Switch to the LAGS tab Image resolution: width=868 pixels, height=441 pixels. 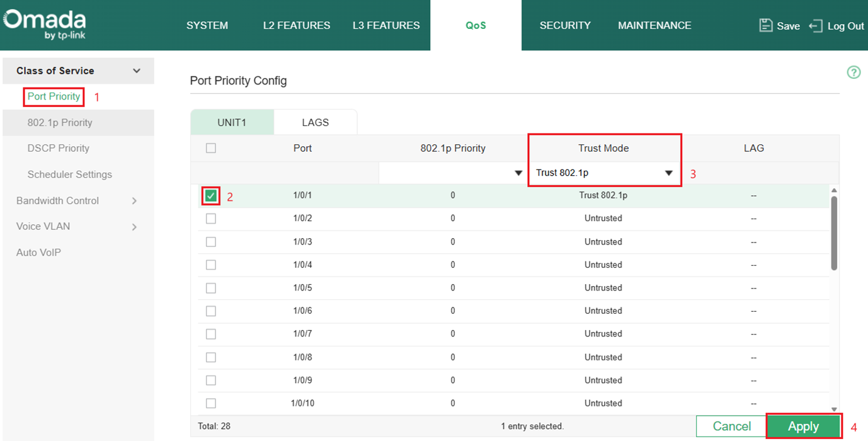click(x=316, y=122)
